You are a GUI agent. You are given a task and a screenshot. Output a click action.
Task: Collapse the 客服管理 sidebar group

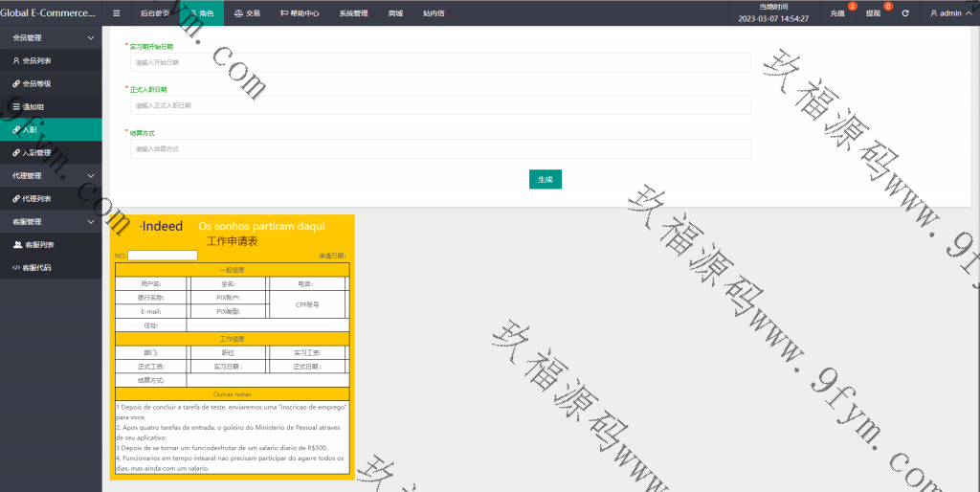point(91,222)
